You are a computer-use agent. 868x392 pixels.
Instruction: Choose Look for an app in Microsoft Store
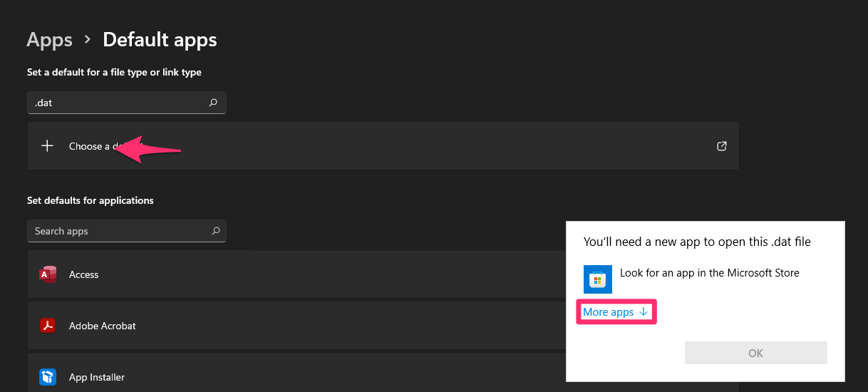[x=709, y=273]
